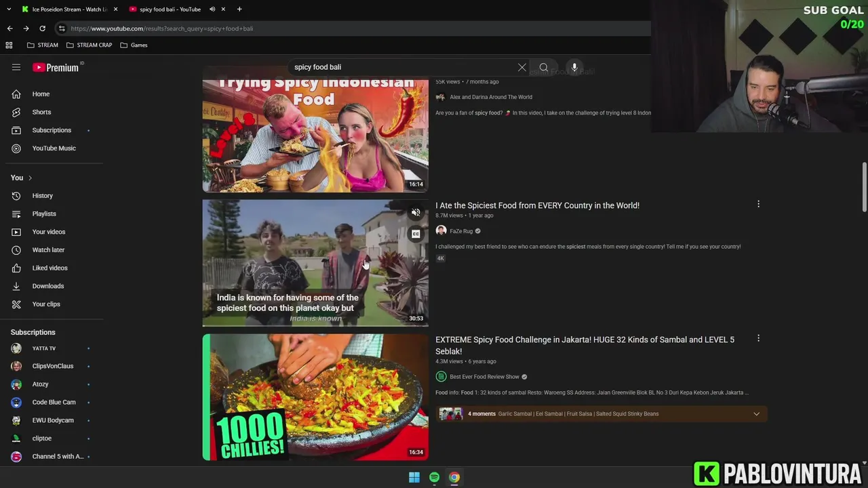Open the STREAM bookmarks folder

coord(43,45)
